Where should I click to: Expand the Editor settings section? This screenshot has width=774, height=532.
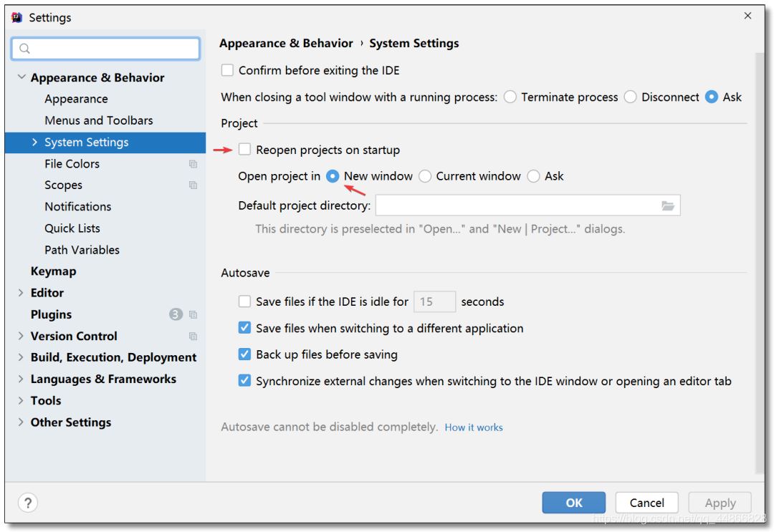[21, 293]
